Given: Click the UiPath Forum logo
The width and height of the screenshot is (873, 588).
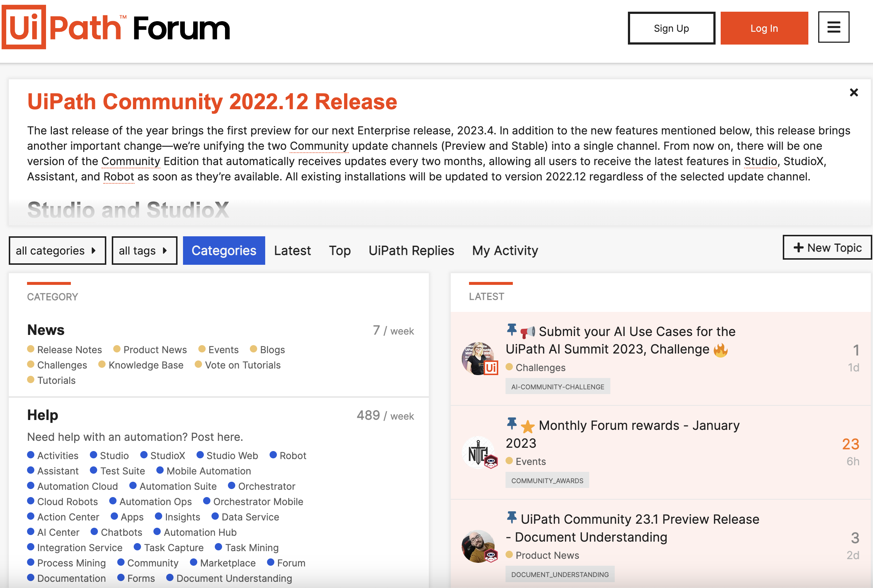Looking at the screenshot, I should 116,28.
